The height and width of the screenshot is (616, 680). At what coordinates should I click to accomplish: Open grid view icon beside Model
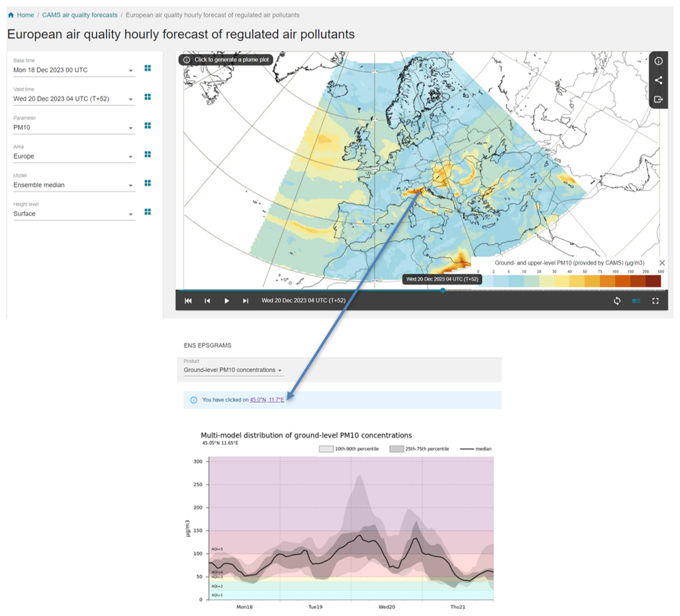(148, 183)
